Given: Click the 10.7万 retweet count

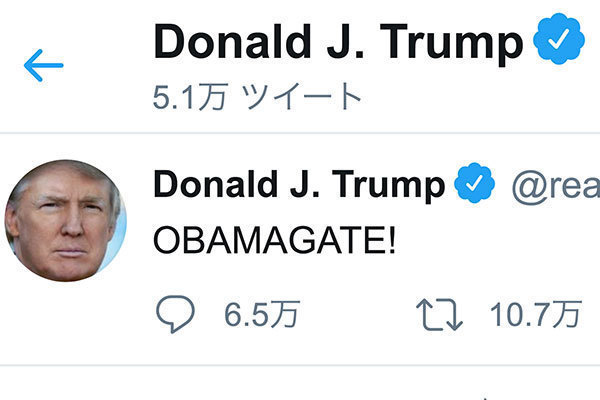Looking at the screenshot, I should pyautogui.click(x=535, y=315).
